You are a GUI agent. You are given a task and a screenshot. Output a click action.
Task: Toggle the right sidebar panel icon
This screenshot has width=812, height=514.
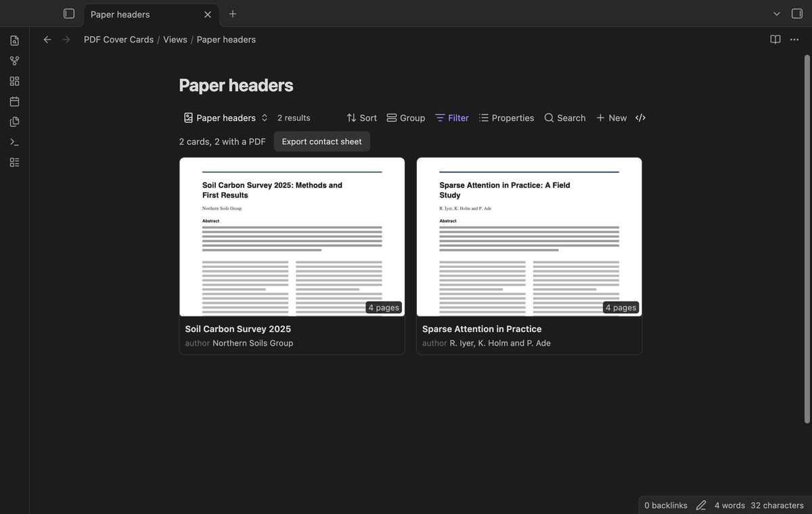coord(797,14)
